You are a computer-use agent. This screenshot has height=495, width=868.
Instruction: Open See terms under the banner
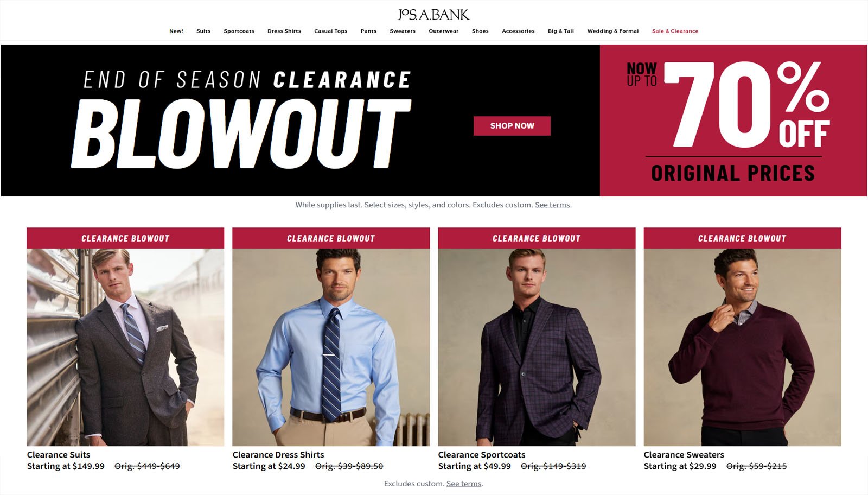552,205
